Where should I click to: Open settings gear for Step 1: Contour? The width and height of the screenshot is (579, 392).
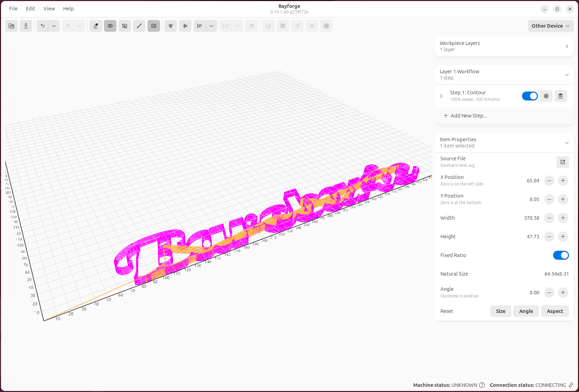pos(546,96)
